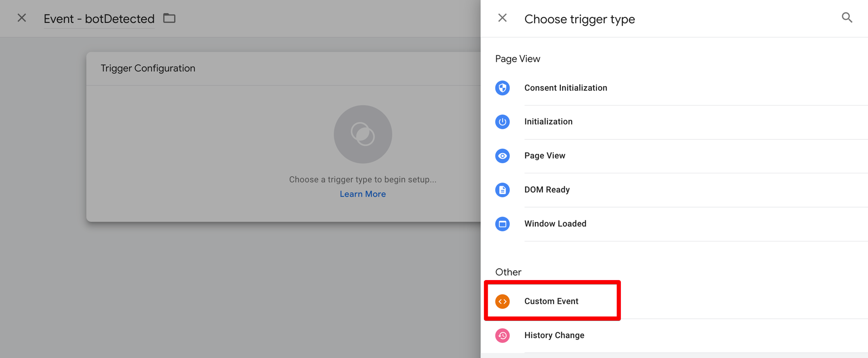Click the Consent Initialization shield icon
Image resolution: width=868 pixels, height=358 pixels.
502,88
